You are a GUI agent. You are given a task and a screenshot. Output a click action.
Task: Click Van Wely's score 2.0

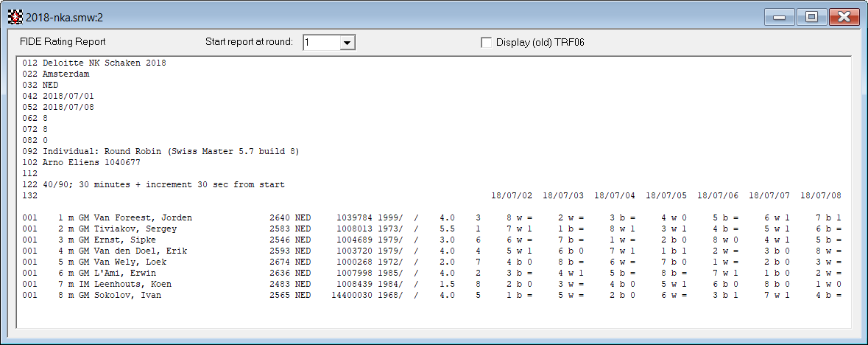[x=448, y=262]
